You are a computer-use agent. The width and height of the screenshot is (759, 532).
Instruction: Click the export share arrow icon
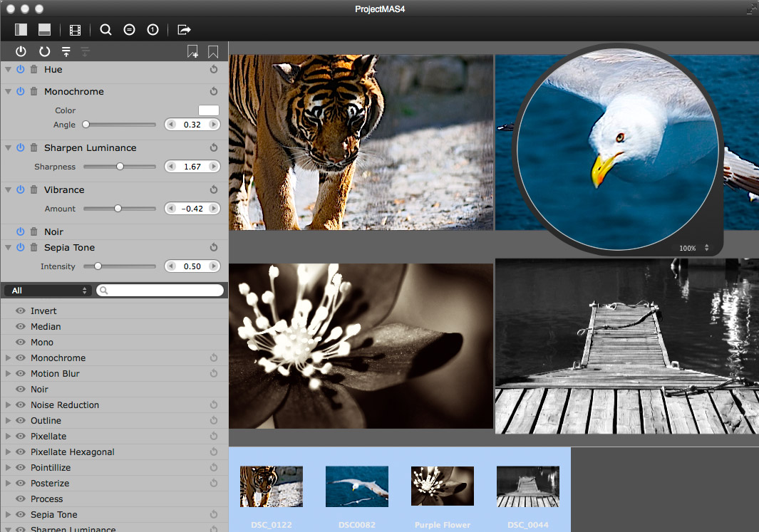click(184, 30)
